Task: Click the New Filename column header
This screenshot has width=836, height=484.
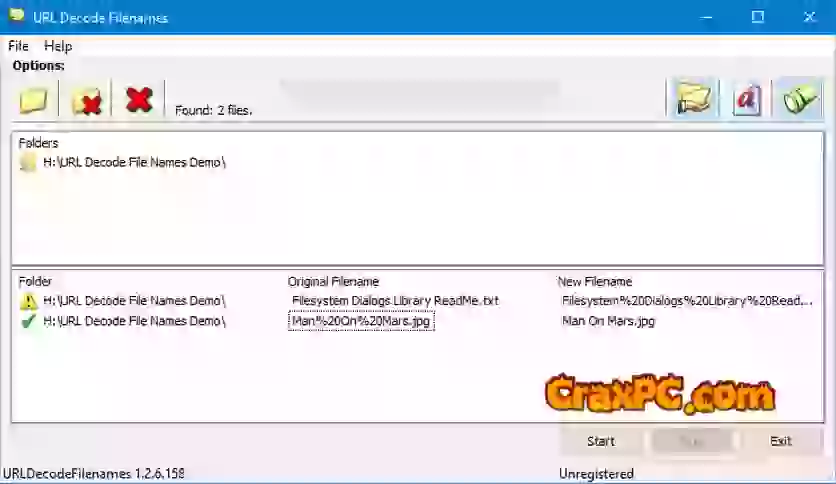Action: (x=594, y=281)
